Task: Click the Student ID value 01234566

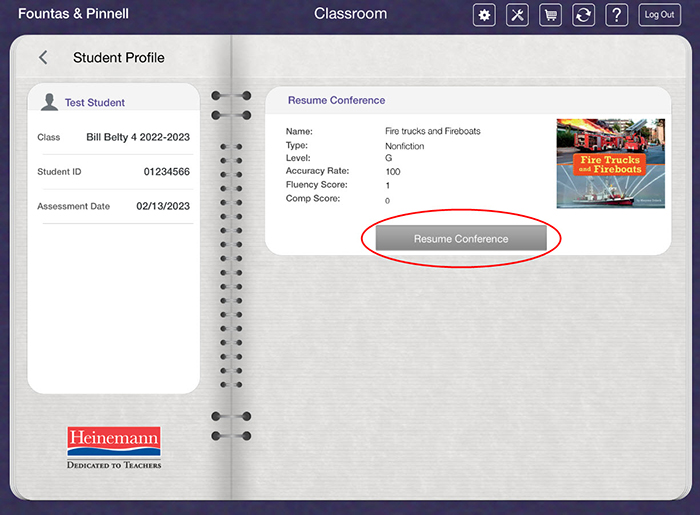Action: [166, 172]
